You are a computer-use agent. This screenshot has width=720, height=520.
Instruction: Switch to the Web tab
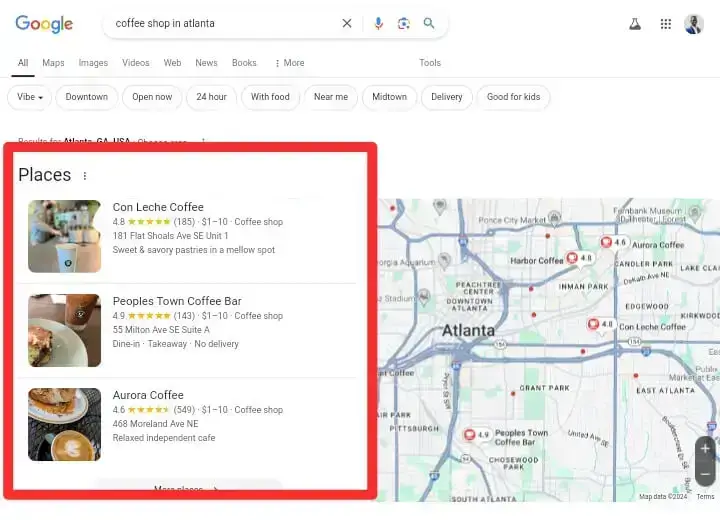pos(172,63)
